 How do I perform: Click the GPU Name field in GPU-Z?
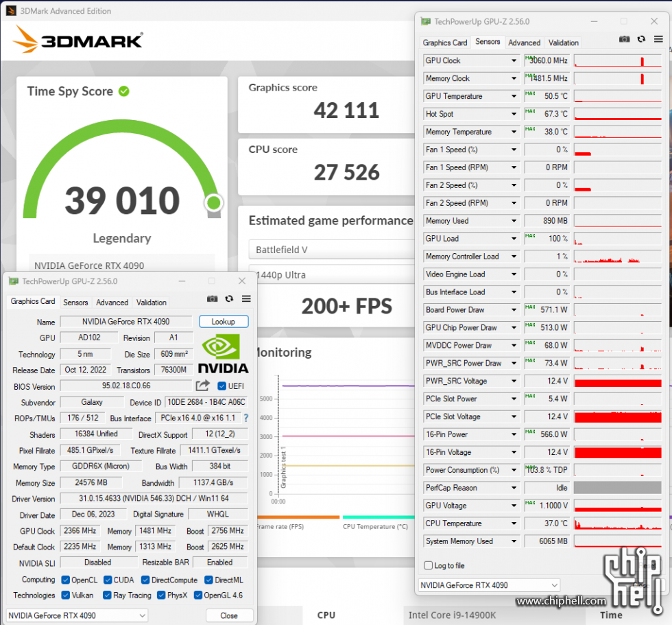point(126,322)
